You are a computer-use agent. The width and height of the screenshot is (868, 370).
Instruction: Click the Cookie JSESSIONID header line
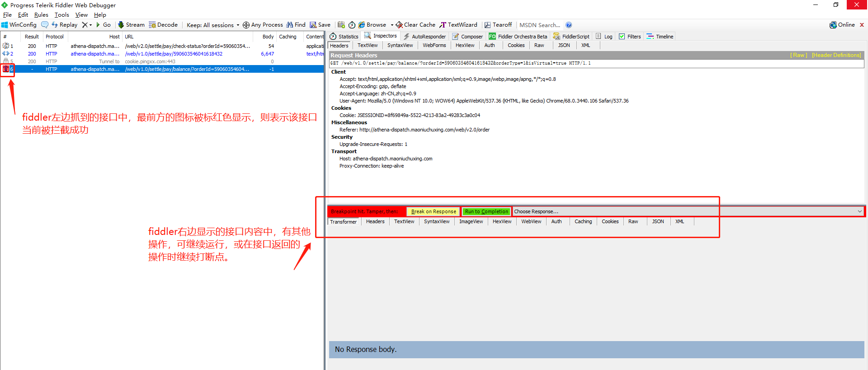(x=410, y=115)
